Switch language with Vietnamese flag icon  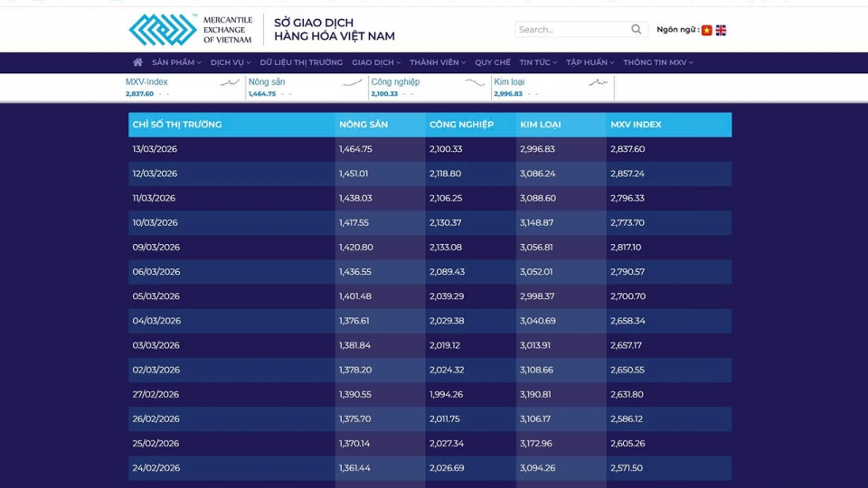(x=707, y=30)
